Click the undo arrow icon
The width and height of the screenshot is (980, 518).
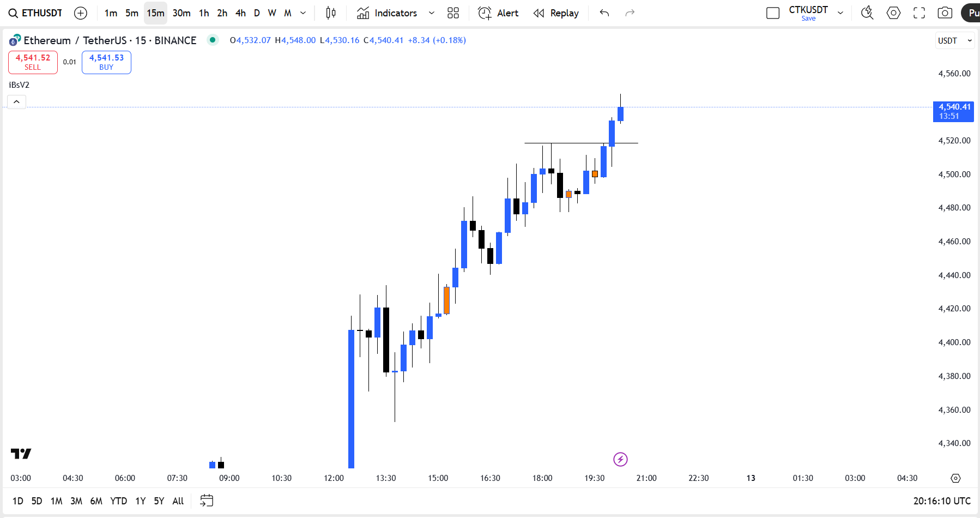[604, 13]
